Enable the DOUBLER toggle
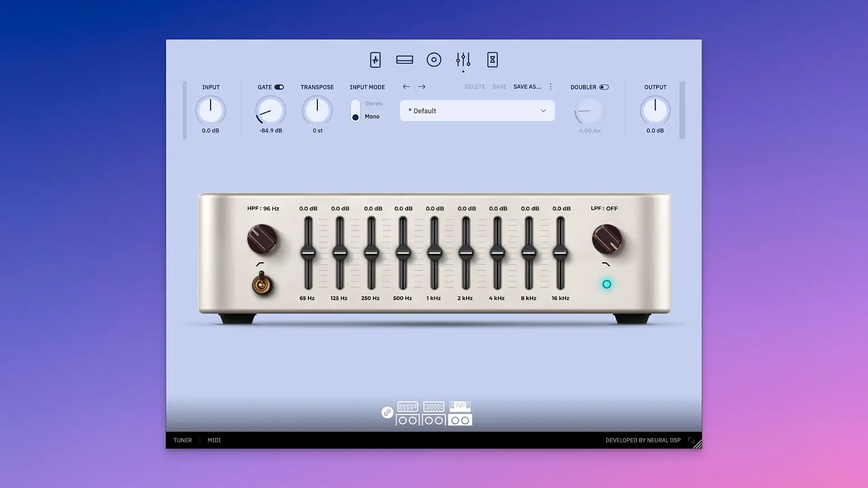Image resolution: width=868 pixels, height=488 pixels. 604,87
